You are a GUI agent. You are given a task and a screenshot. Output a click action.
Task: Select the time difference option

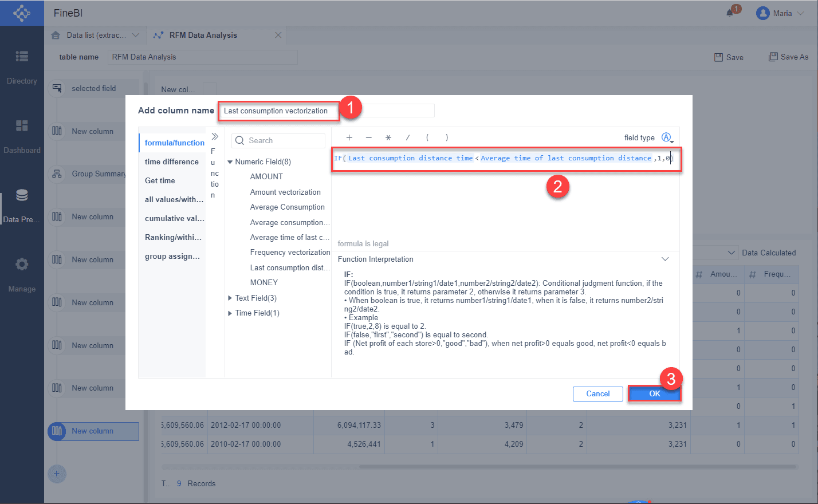tap(172, 162)
